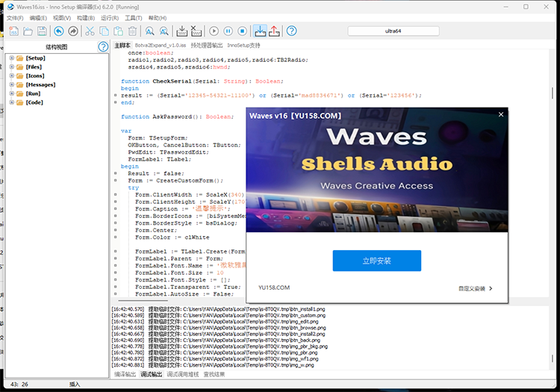Open toolbar help question mark icon

pos(291,31)
